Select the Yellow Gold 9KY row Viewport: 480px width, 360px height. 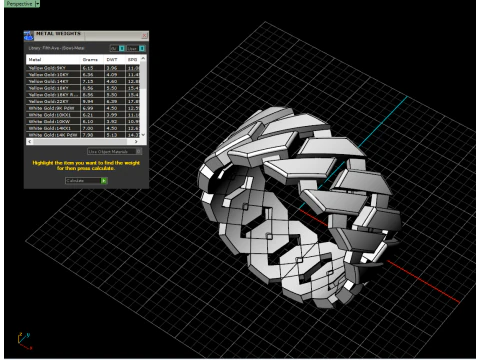coord(83,68)
